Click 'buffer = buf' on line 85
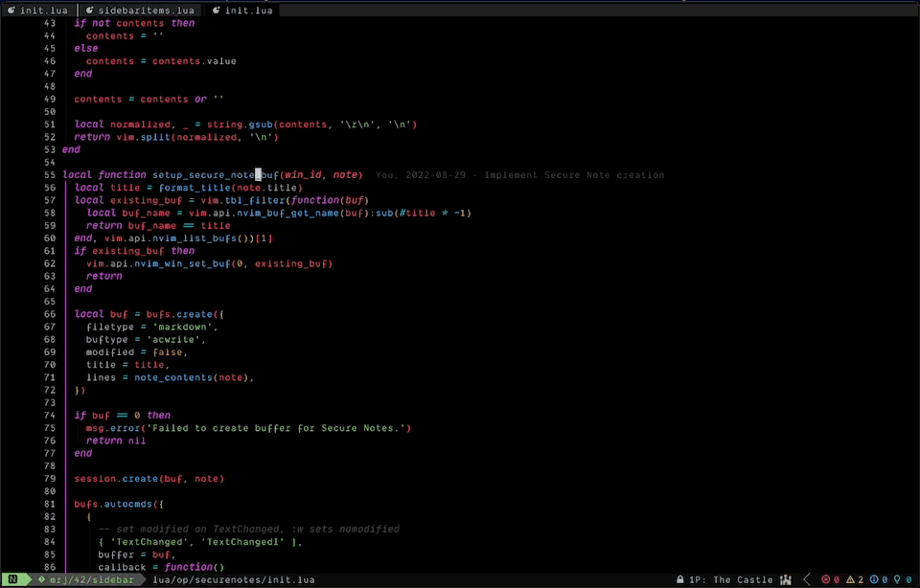Screen dimensions: 920x588 (x=134, y=554)
